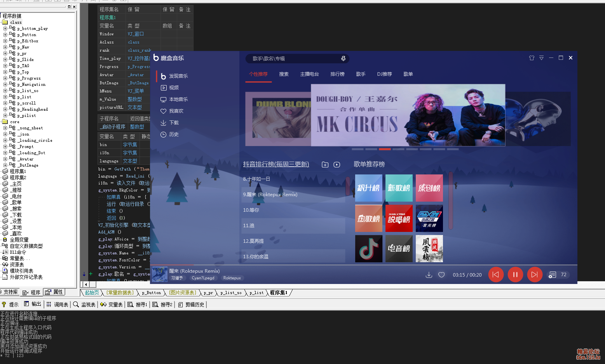Open the 说唱榜 chart tile
This screenshot has height=364, width=605.
(399, 218)
